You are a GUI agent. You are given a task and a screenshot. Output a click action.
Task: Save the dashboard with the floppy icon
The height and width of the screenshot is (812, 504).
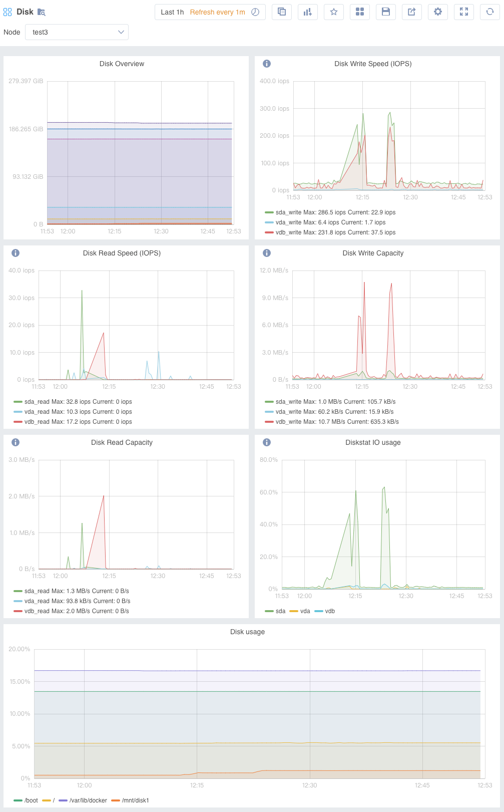[386, 12]
